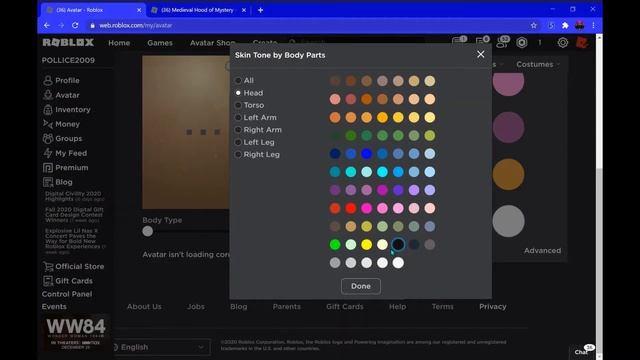Close the Skin Tone dialog
This screenshot has width=640, height=360.
(480, 54)
